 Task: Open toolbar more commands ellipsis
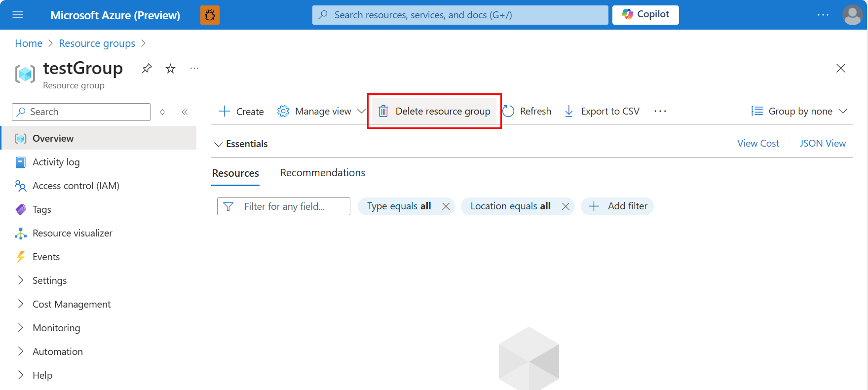pyautogui.click(x=660, y=112)
